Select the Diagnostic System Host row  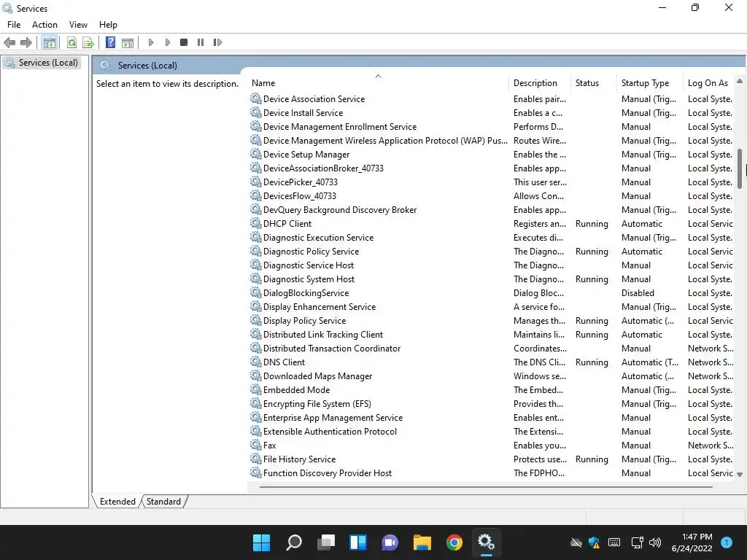492,279
